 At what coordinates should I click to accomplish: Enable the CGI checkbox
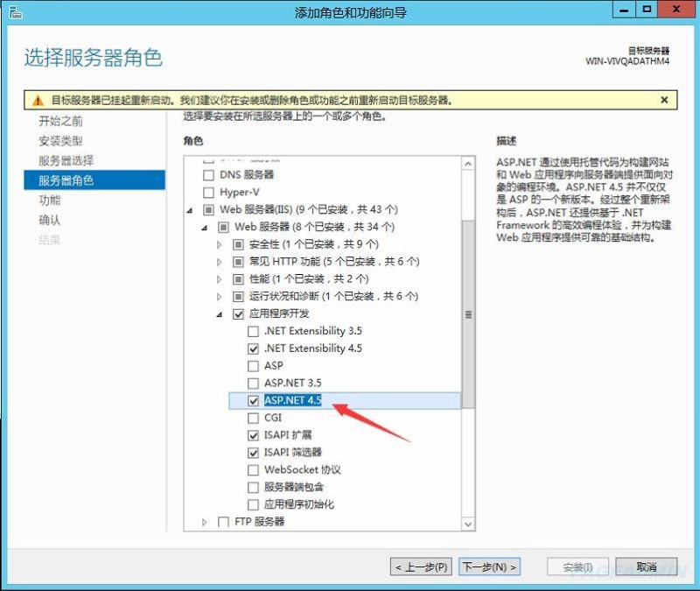253,419
